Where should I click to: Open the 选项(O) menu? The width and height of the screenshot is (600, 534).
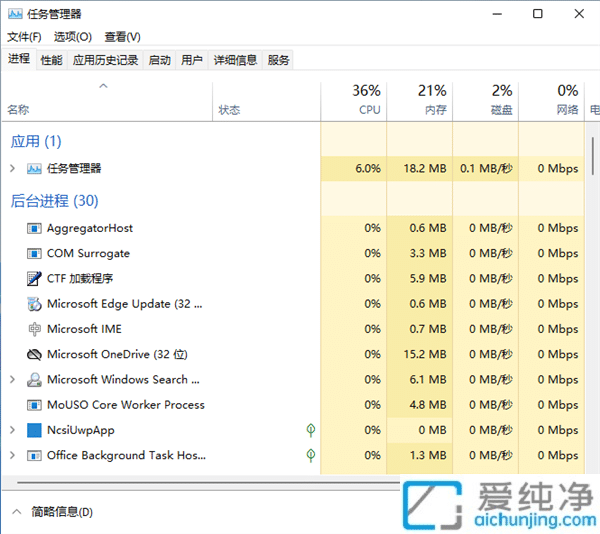73,37
